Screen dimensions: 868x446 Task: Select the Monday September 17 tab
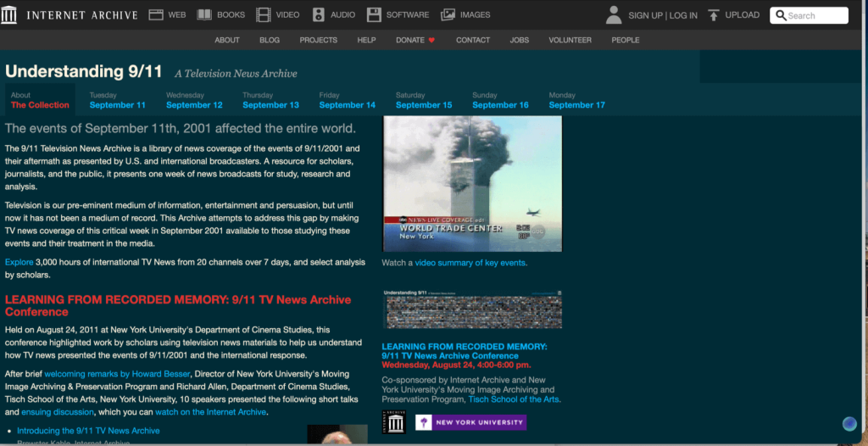[x=576, y=100]
